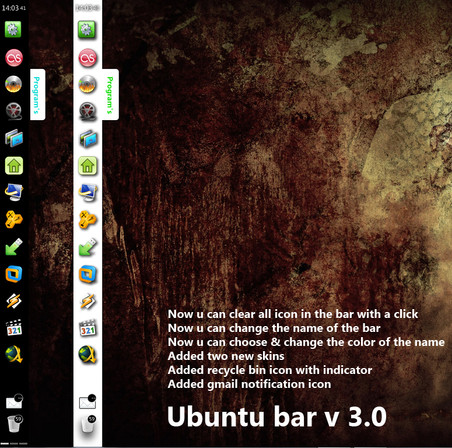The image size is (452, 448).
Task: Check Gmail envelope icon on the white bar
Action: (88, 402)
